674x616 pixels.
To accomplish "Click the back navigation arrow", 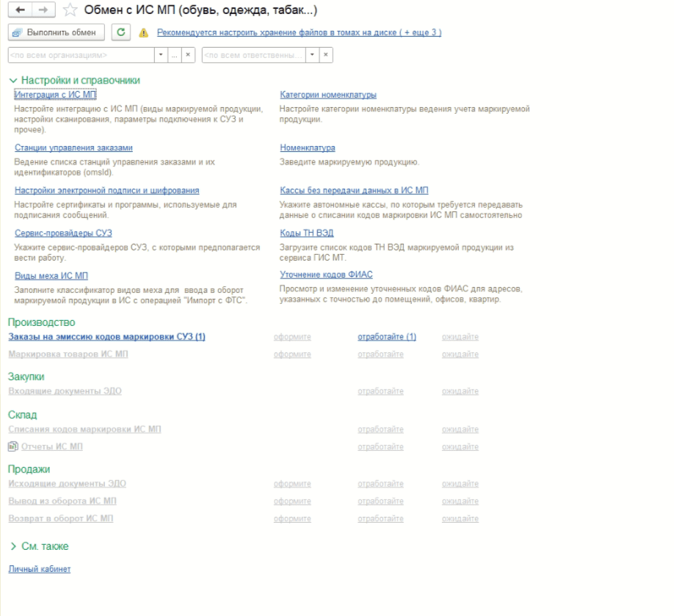I will point(20,10).
